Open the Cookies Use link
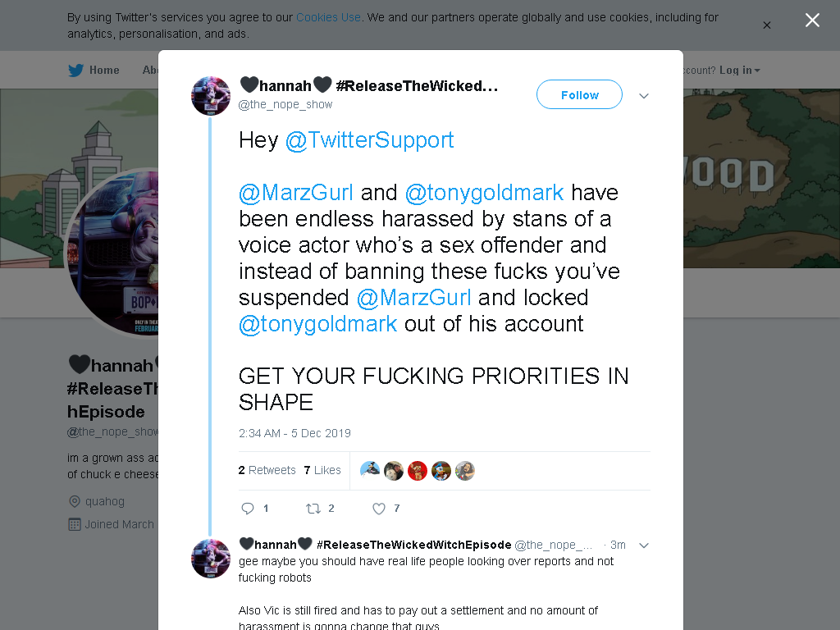Screen dimensions: 840x630 (x=328, y=17)
